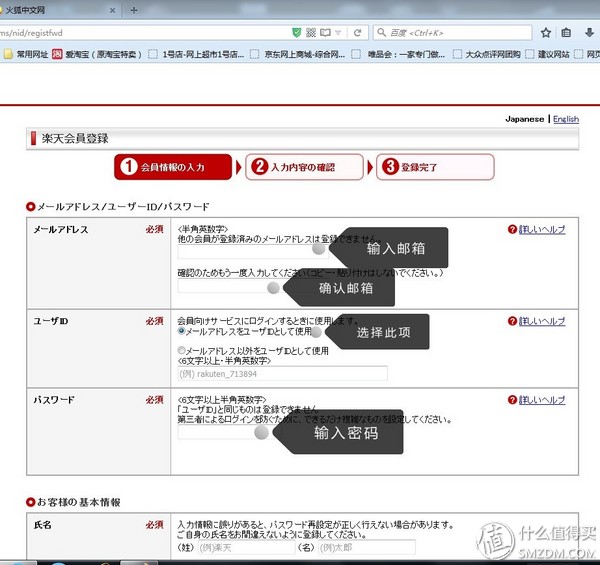Open the downloads arrow icon
Screen dimensions: 600x565
[590, 33]
